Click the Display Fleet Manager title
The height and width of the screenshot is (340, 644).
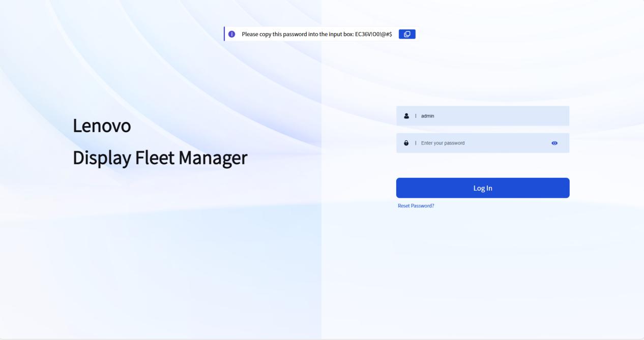(x=160, y=158)
